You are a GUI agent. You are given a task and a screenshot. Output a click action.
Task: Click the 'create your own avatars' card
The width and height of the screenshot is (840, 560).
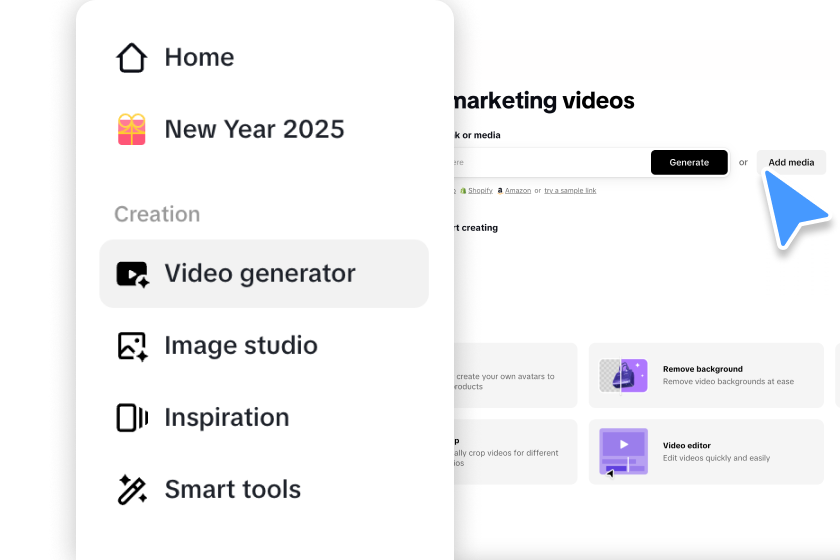[x=515, y=375]
